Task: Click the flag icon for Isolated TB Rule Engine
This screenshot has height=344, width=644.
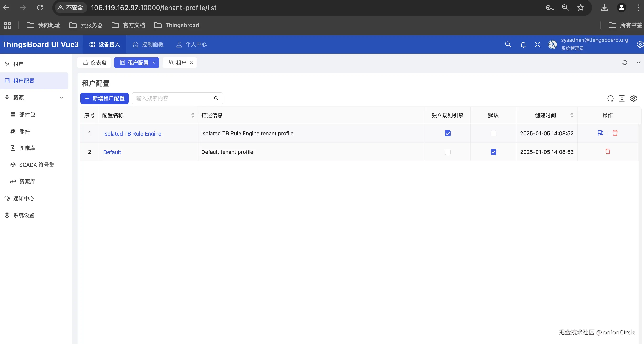Action: tap(600, 133)
